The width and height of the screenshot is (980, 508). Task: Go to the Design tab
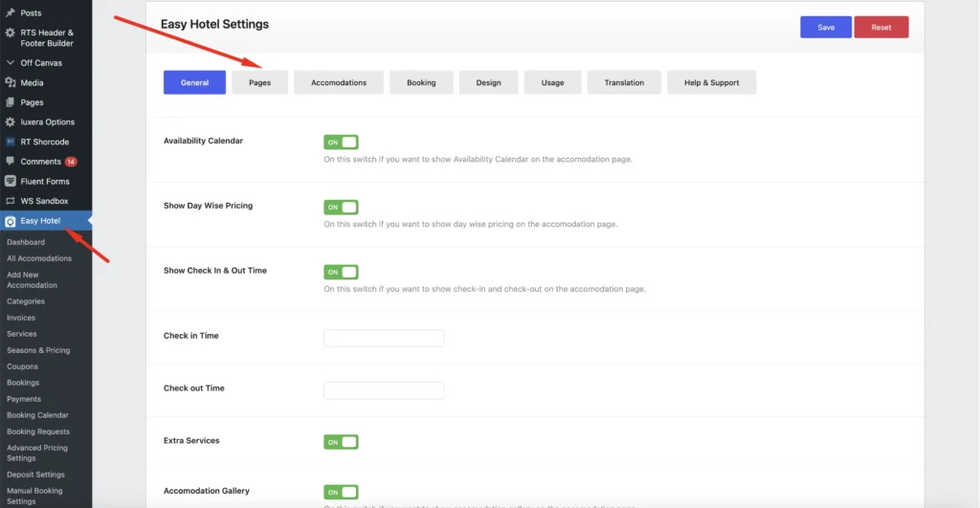pyautogui.click(x=488, y=82)
